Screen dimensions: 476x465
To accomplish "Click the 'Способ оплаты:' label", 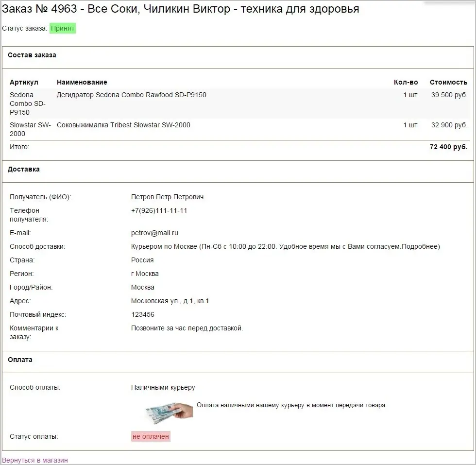I will pos(35,388).
